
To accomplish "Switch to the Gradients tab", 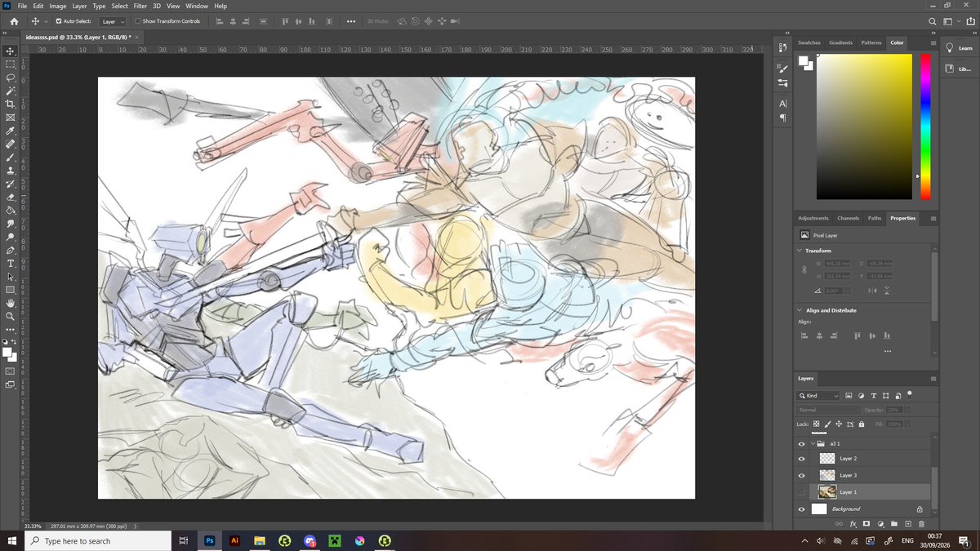I will point(840,42).
